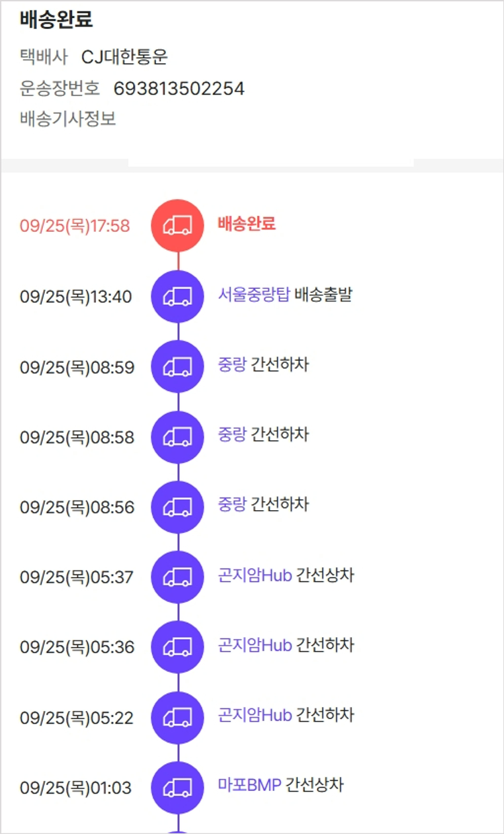This screenshot has height=834, width=504.
Task: Click the 배송완료 heading at top
Action: click(56, 21)
